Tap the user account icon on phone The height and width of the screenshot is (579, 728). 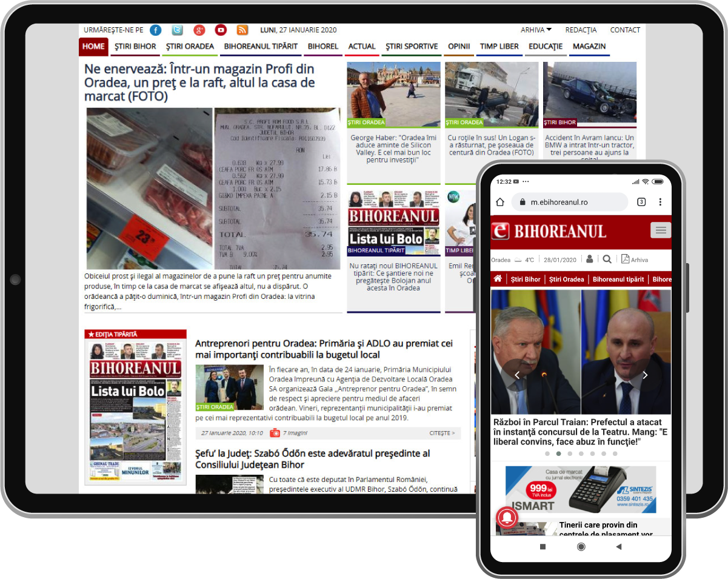click(x=590, y=259)
